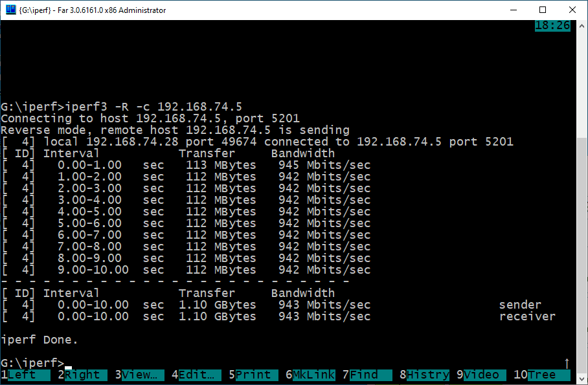The height and width of the screenshot is (385, 588).
Task: Open View via the 3 key bar button
Action: pos(139,375)
